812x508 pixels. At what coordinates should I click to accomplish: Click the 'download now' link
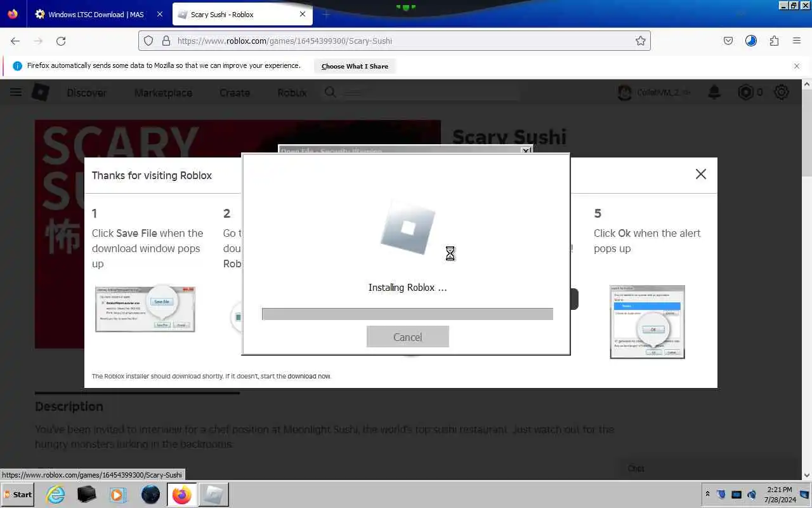[x=309, y=376]
